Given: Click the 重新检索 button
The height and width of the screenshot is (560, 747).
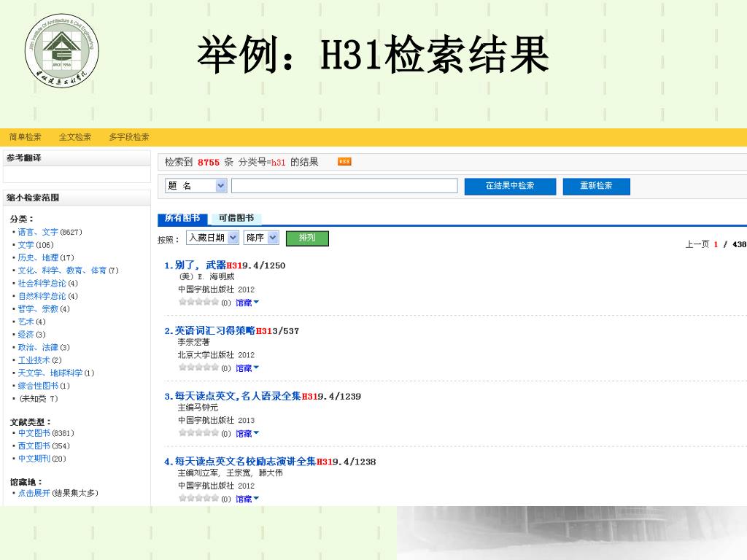Looking at the screenshot, I should (597, 186).
